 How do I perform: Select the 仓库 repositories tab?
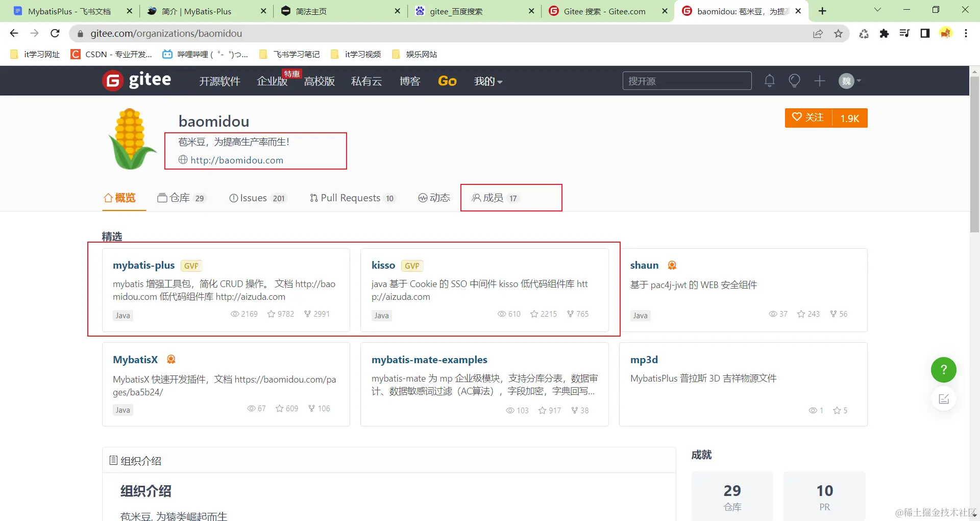[181, 198]
